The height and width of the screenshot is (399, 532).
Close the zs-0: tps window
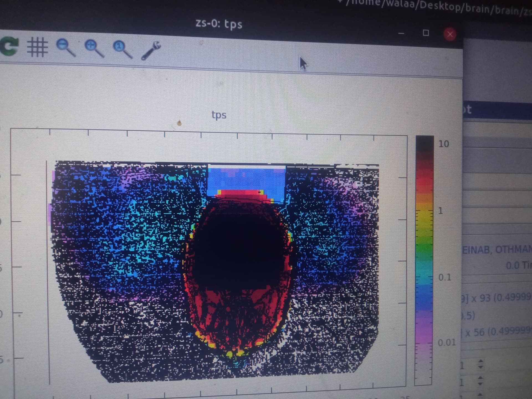(x=450, y=34)
